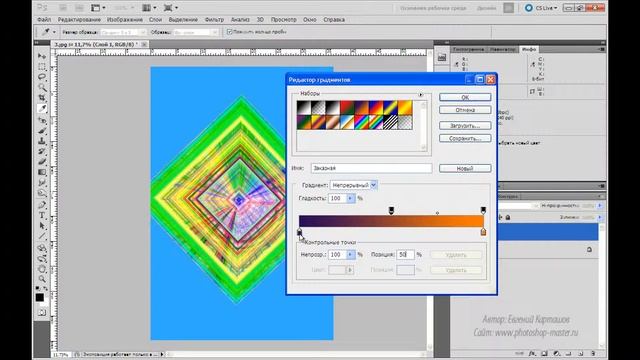
Task: Open the smoothness value slider arrow
Action: click(351, 198)
